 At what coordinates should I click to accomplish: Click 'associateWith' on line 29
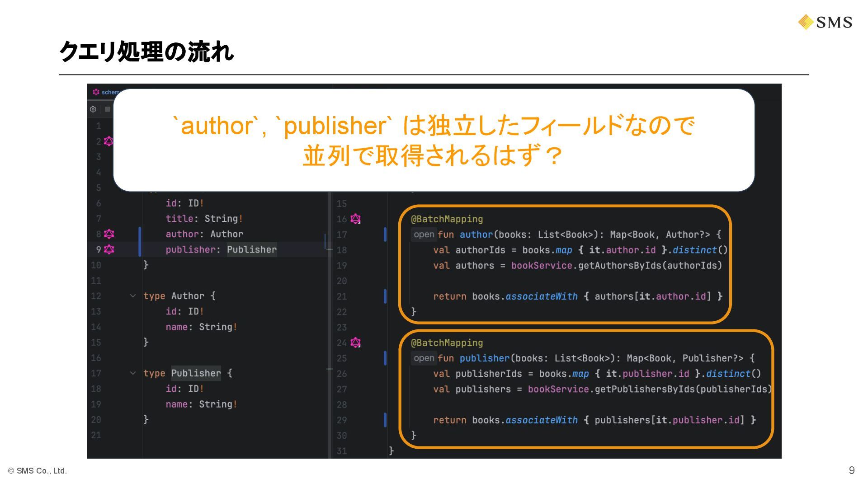542,420
